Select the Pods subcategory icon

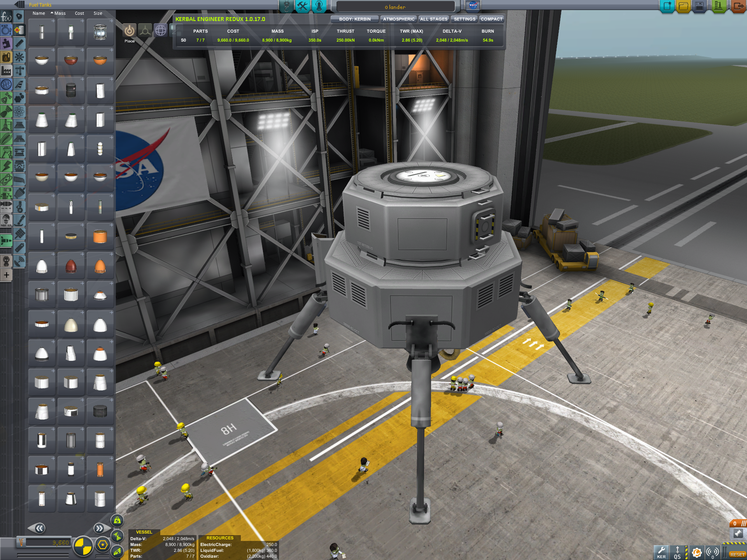pyautogui.click(x=19, y=16)
